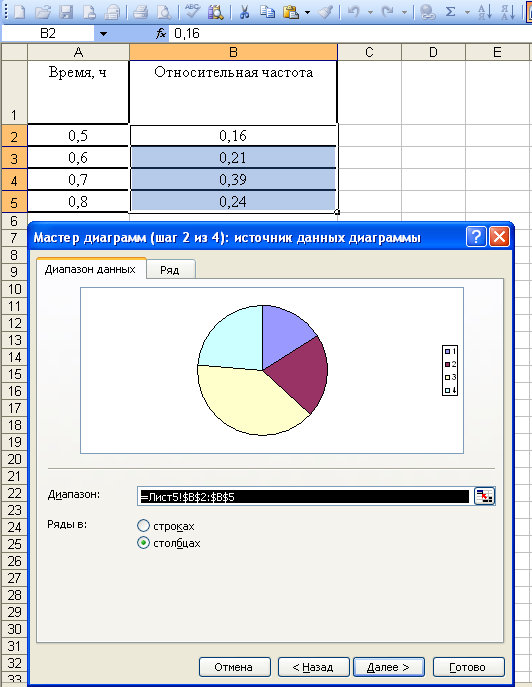The height and width of the screenshot is (687, 532).
Task: Click the Help question mark in dialog
Action: tap(476, 237)
